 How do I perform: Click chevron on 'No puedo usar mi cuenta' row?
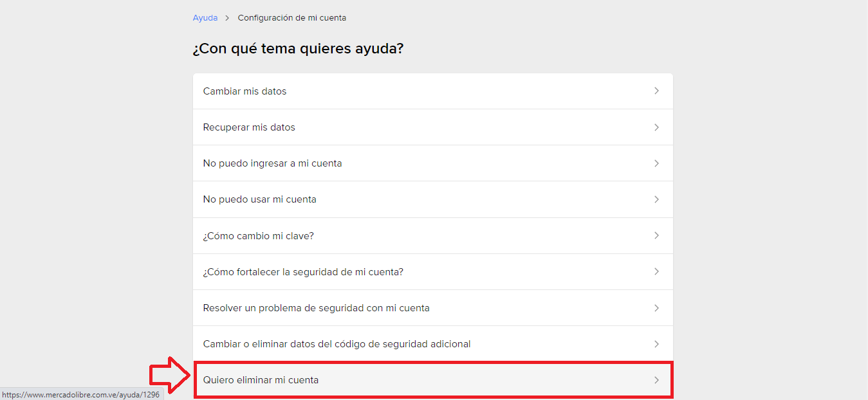[x=656, y=199]
